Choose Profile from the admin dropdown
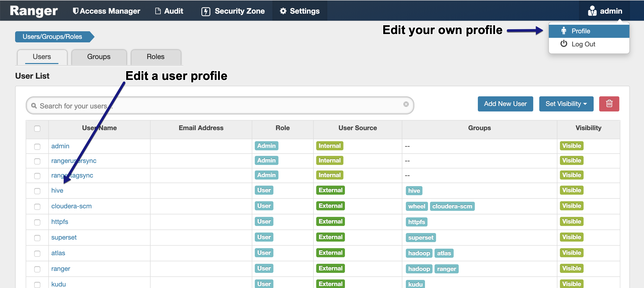The height and width of the screenshot is (288, 644). click(581, 31)
